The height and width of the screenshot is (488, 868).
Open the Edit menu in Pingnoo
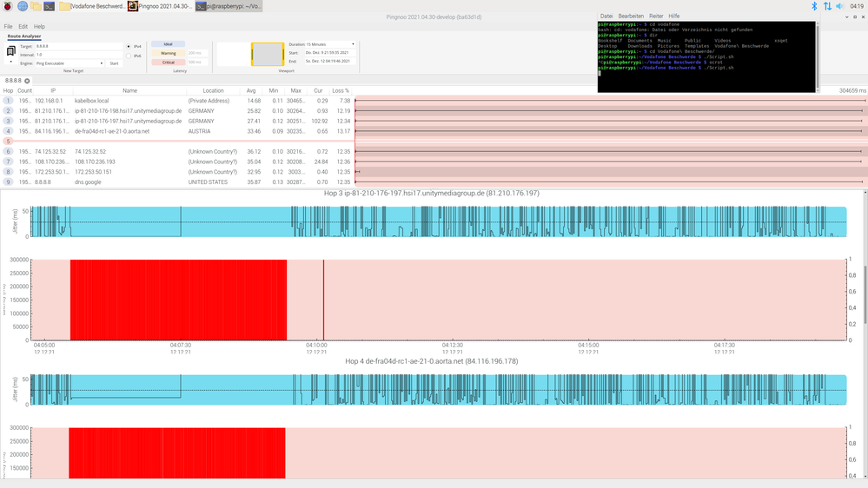23,27
